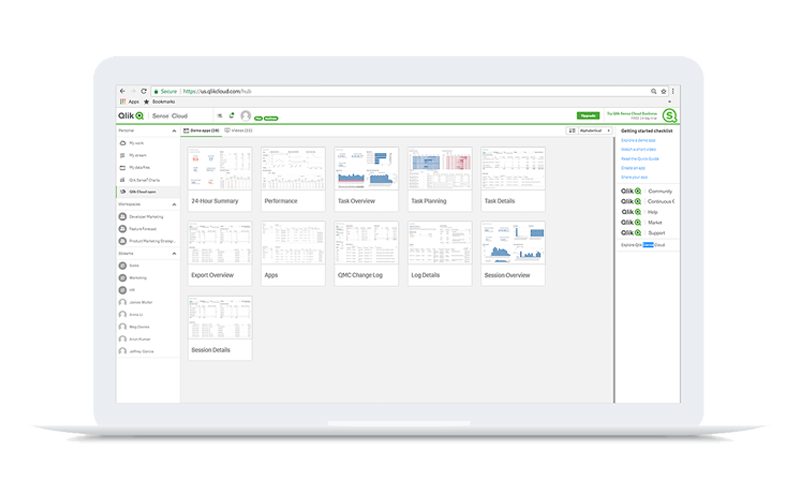Collapse the Workspaces section

[174, 205]
